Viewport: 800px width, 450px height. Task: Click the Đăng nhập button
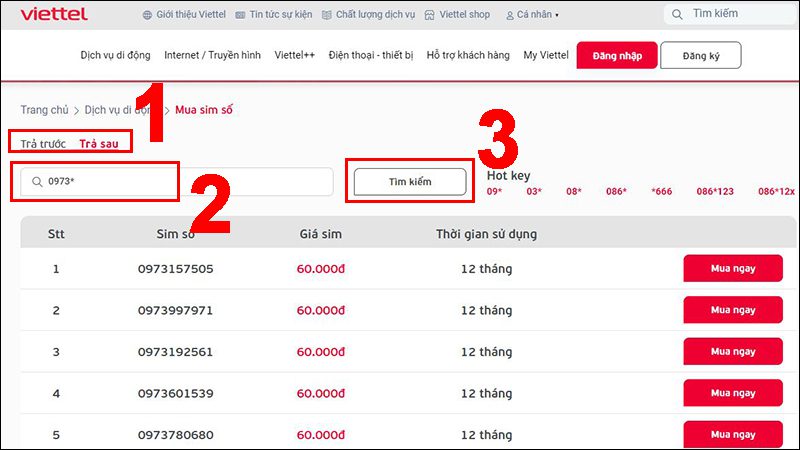point(617,56)
